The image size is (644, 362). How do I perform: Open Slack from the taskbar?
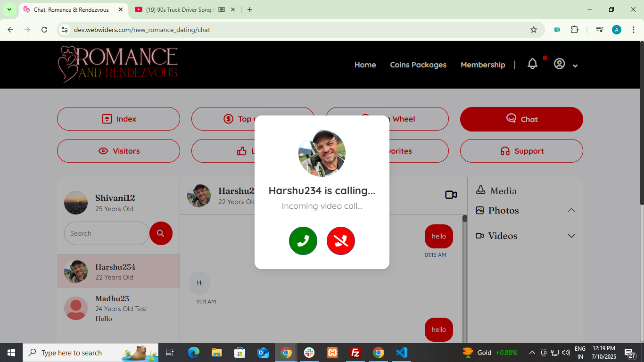(309, 353)
